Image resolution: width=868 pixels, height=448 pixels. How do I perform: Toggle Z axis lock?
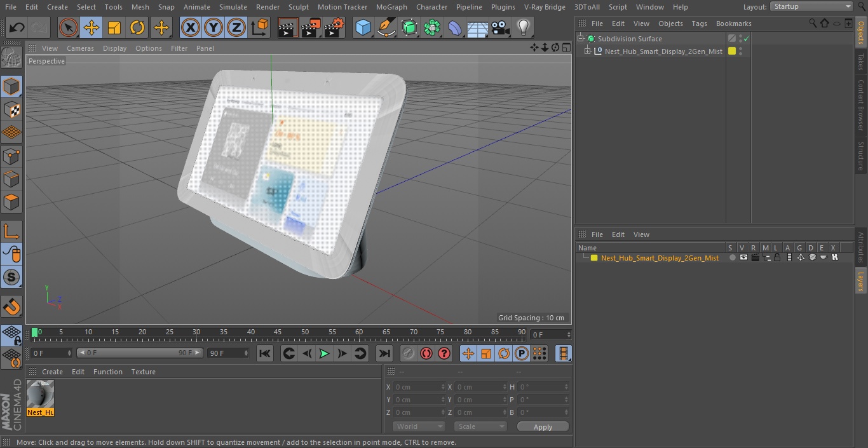point(236,27)
